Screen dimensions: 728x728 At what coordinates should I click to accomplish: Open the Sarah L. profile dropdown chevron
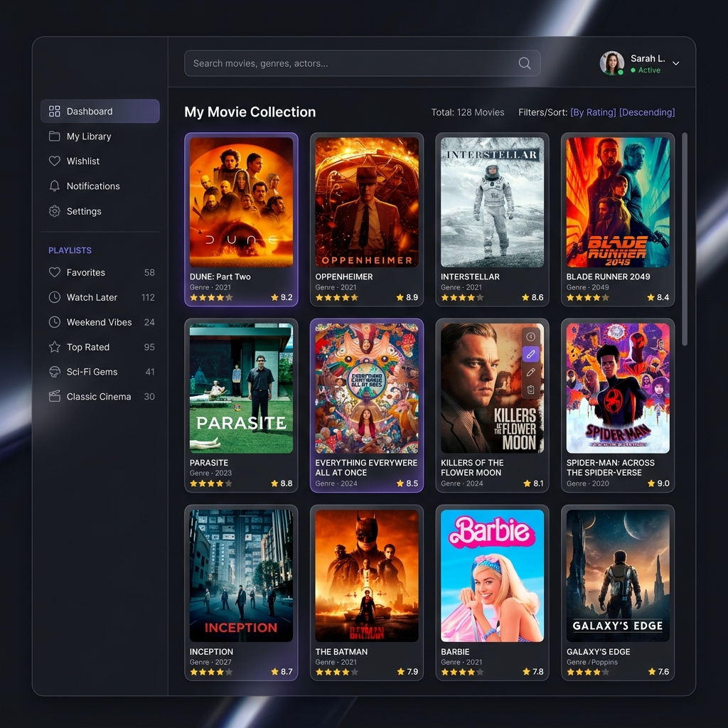[x=675, y=63]
